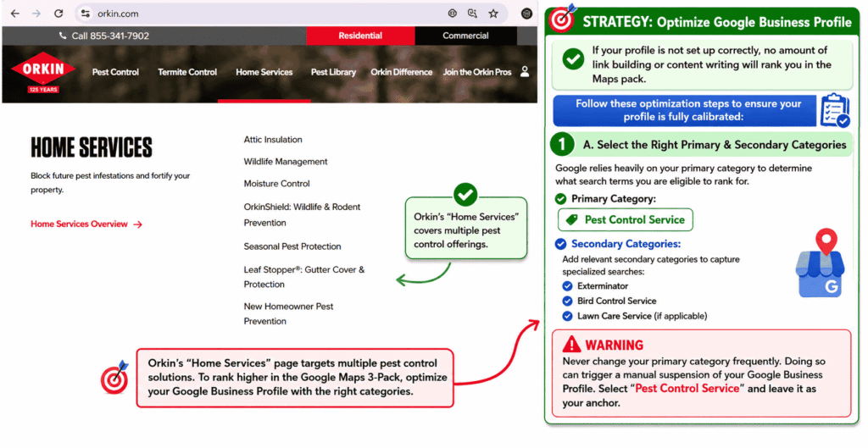868x448 pixels.
Task: Click the green Pest Control Service tag
Action: [626, 219]
